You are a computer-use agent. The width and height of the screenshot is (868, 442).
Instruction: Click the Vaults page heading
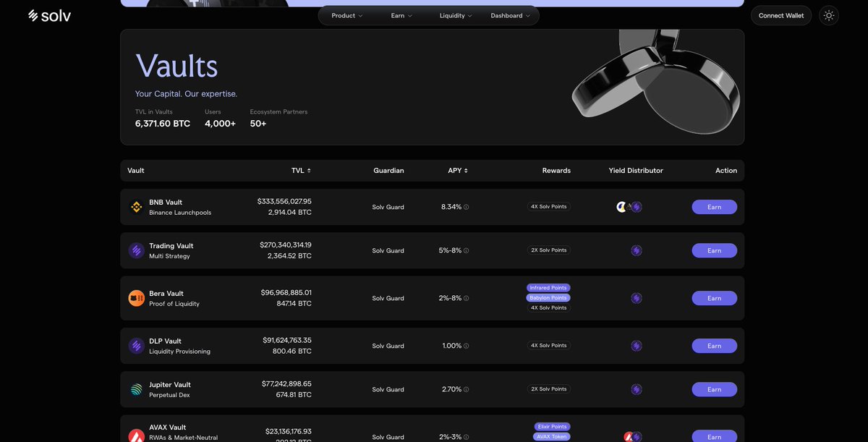(x=176, y=66)
